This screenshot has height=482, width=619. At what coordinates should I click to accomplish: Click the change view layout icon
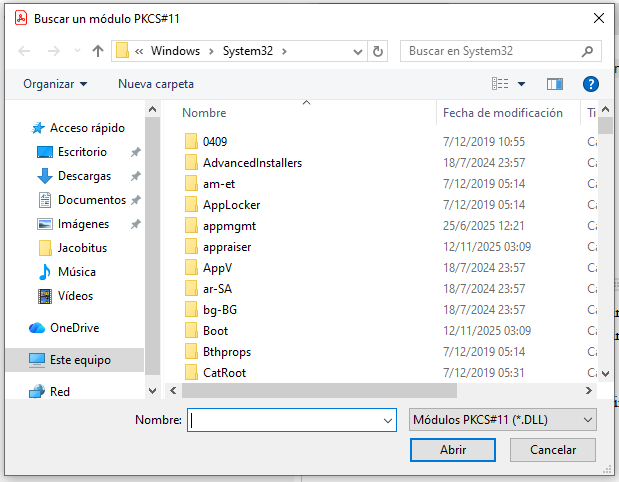[501, 84]
